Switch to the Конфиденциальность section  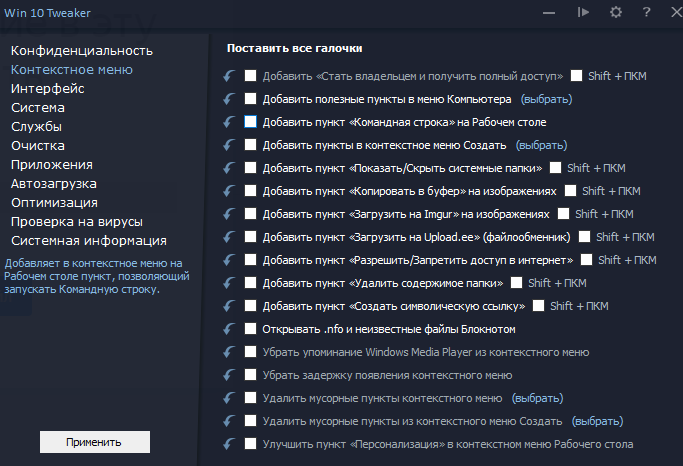tap(81, 50)
